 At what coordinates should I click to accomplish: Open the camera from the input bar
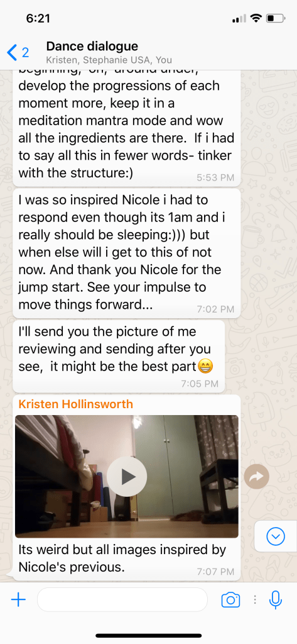tap(230, 600)
